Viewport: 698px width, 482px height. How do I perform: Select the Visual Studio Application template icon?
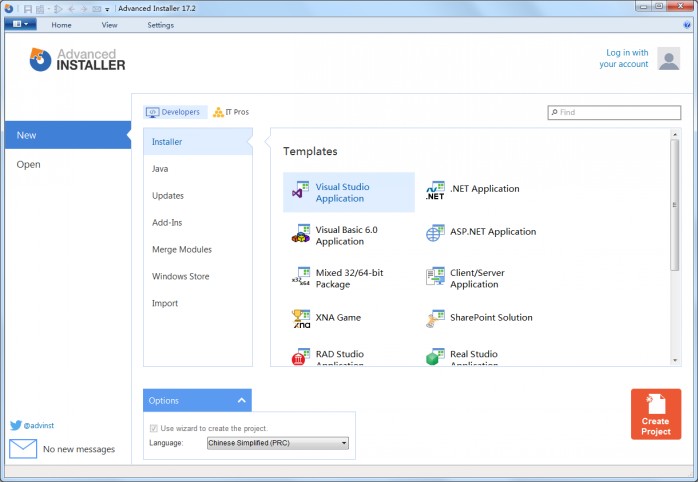click(x=300, y=192)
